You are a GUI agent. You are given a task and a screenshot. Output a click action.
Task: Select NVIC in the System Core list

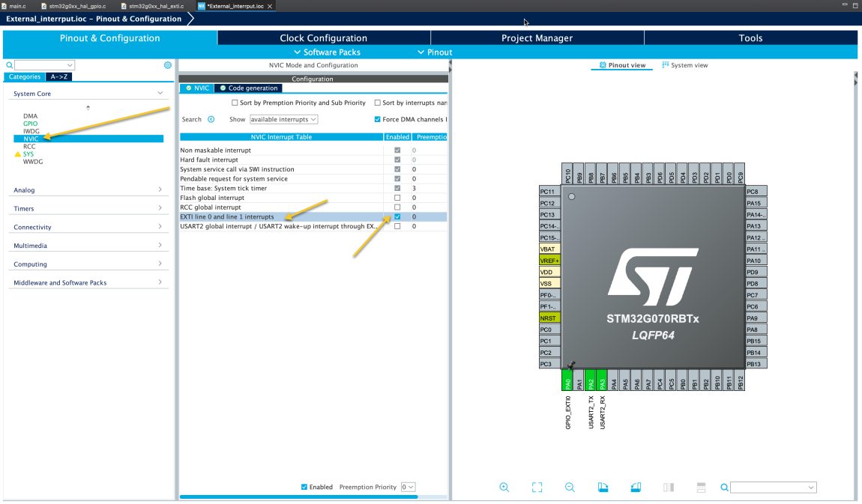tap(31, 138)
